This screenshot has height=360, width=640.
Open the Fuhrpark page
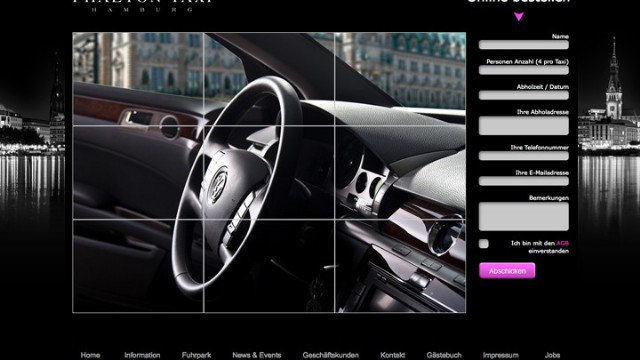point(196,355)
